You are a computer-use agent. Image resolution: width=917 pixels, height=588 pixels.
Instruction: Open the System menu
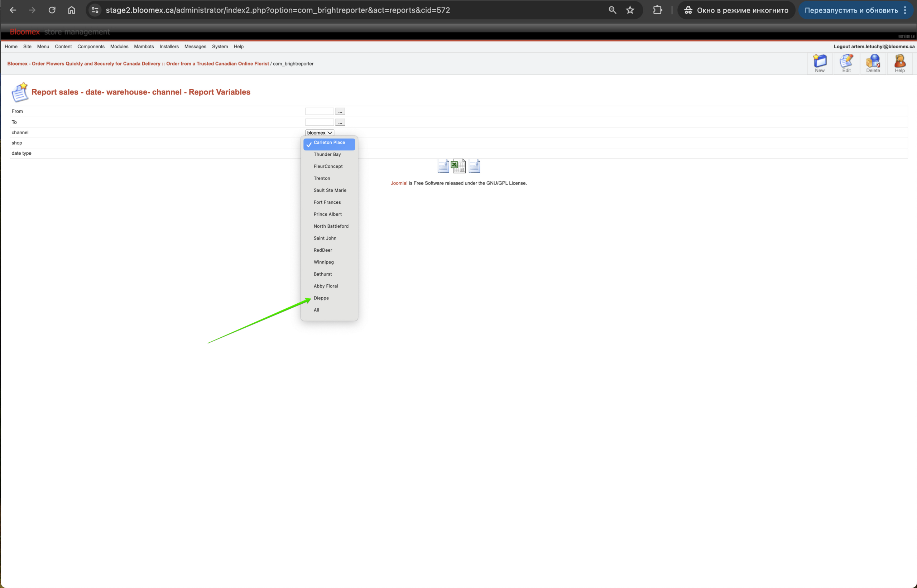click(x=220, y=47)
